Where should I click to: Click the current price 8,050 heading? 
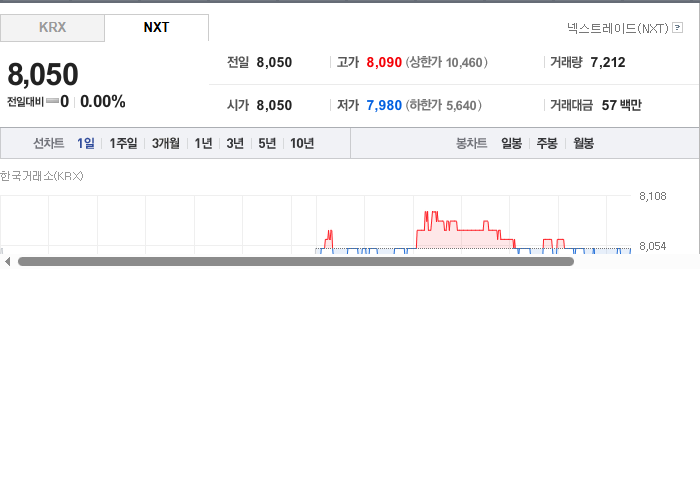click(43, 75)
